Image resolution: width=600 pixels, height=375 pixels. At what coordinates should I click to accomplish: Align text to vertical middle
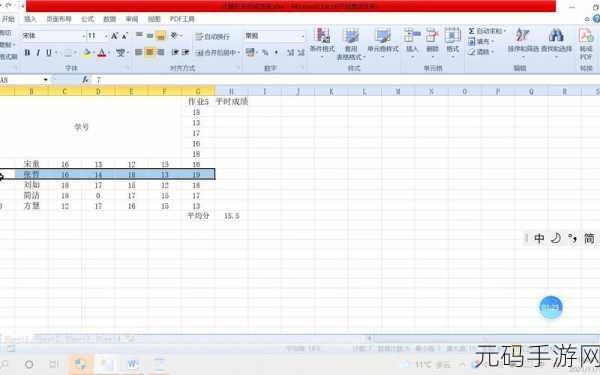point(150,36)
